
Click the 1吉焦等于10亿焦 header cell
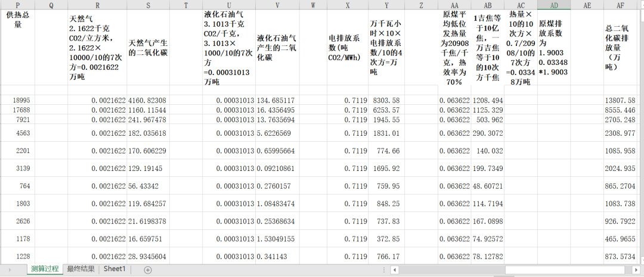488,47
